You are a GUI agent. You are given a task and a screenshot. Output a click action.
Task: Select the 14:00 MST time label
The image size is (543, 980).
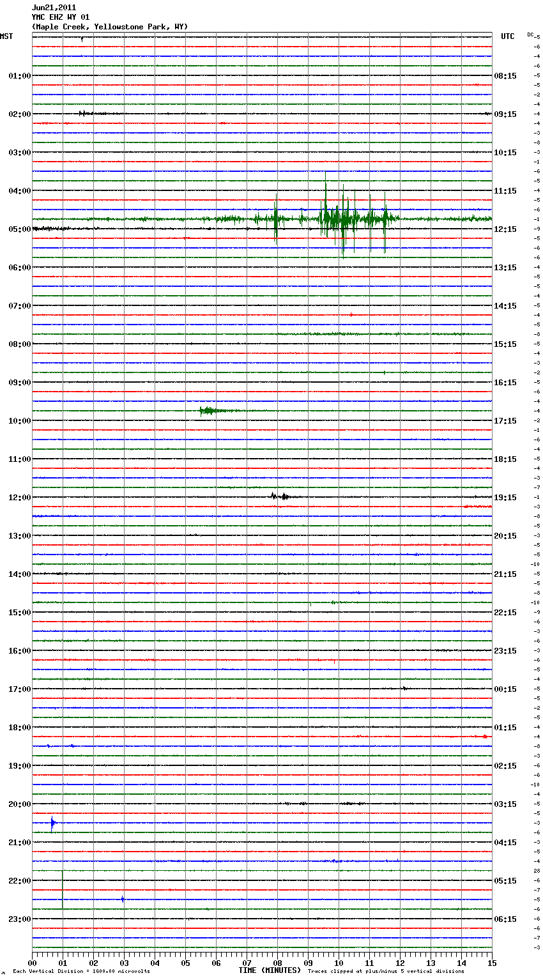(20, 574)
